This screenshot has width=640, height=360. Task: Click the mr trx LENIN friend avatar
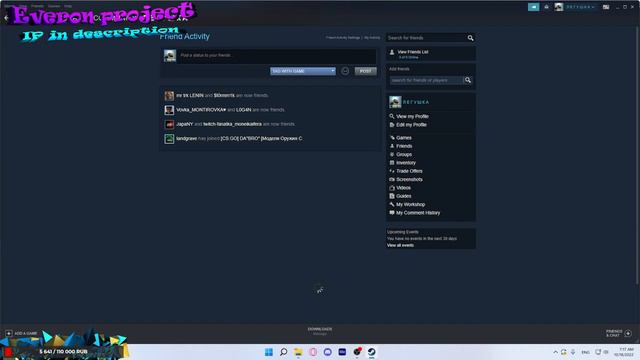[x=169, y=96]
